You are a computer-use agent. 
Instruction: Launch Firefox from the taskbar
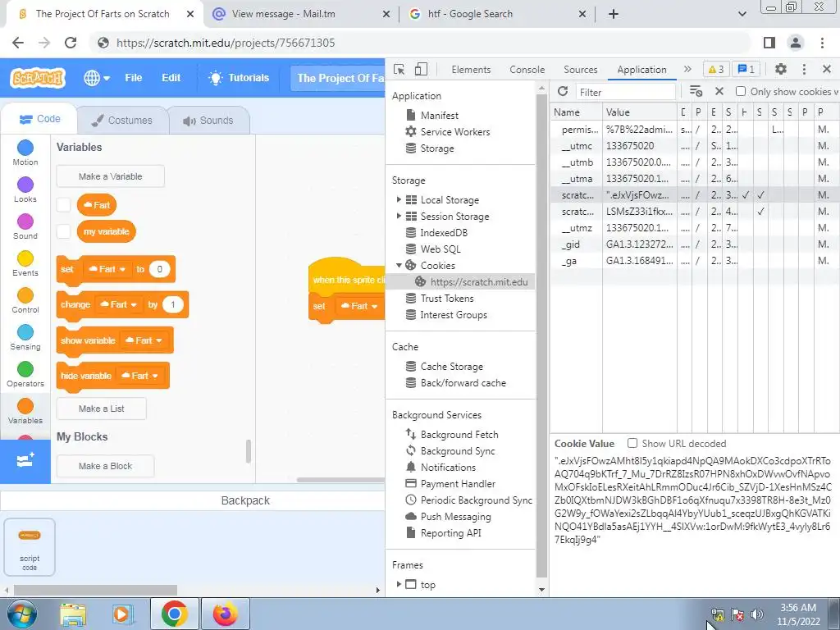(226, 614)
